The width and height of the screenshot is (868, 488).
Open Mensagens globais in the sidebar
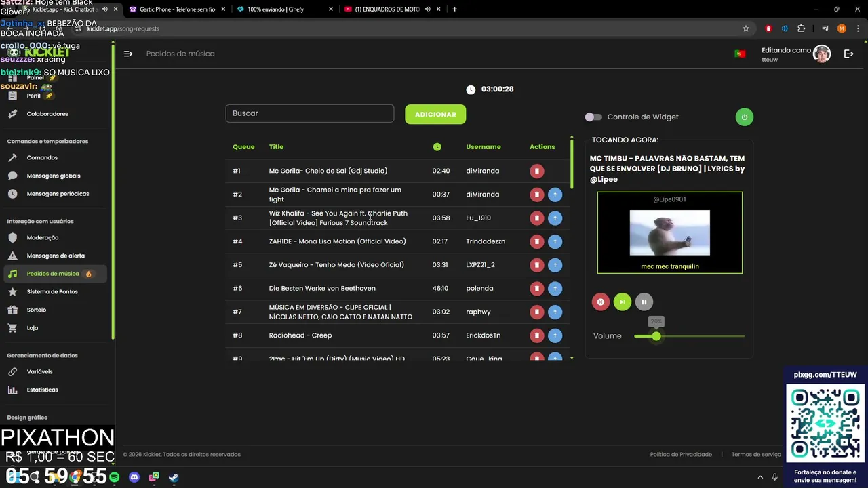54,176
